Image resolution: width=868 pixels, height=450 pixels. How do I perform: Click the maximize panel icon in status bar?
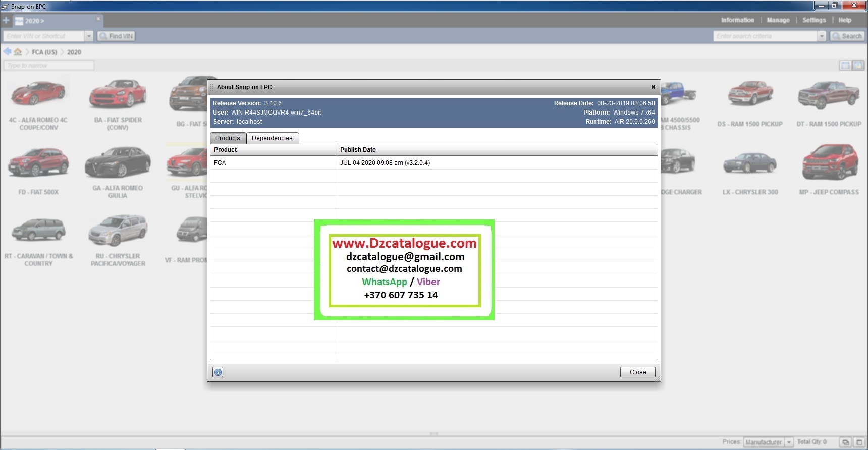859,442
